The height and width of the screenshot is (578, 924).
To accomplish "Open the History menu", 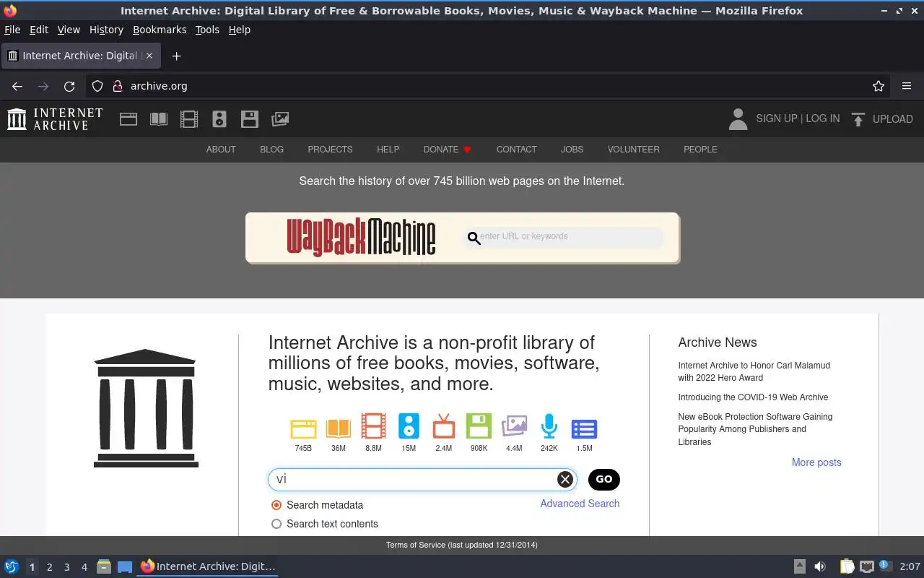I will (106, 30).
